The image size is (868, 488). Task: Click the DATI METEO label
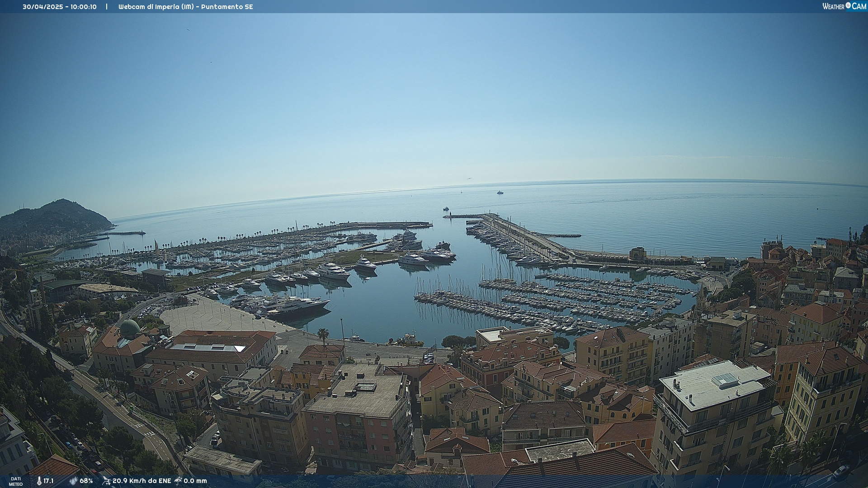16,481
